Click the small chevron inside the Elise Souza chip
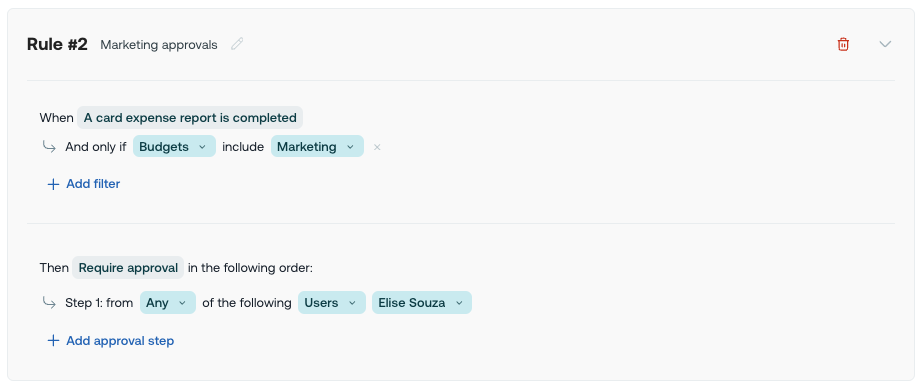922x388 pixels. 459,303
